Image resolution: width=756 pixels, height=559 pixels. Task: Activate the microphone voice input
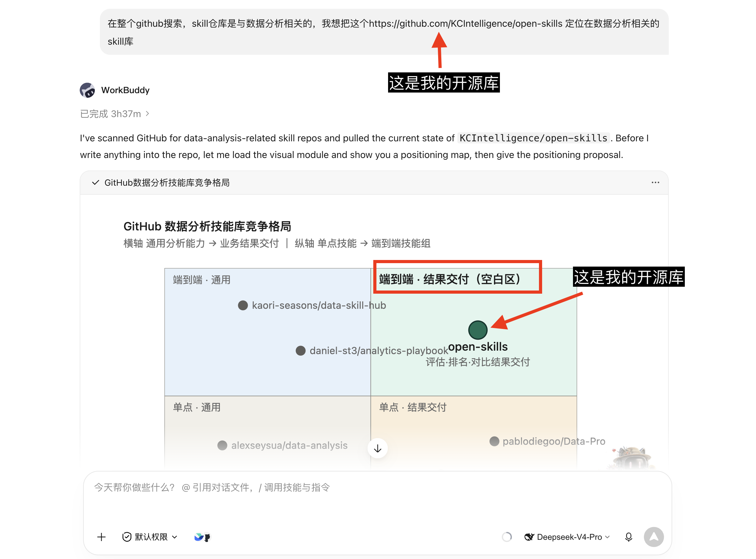(628, 537)
